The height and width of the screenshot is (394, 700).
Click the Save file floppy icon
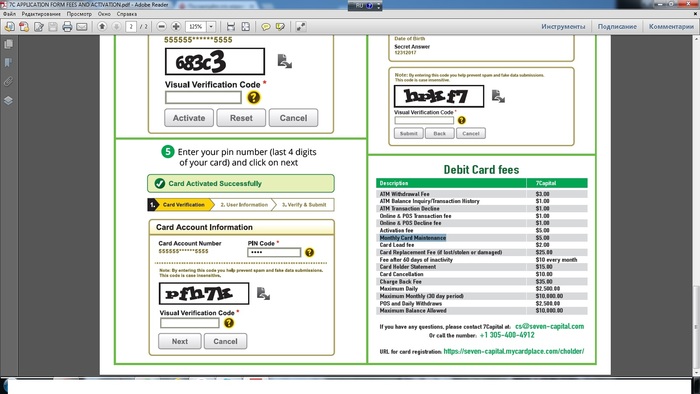(x=53, y=27)
